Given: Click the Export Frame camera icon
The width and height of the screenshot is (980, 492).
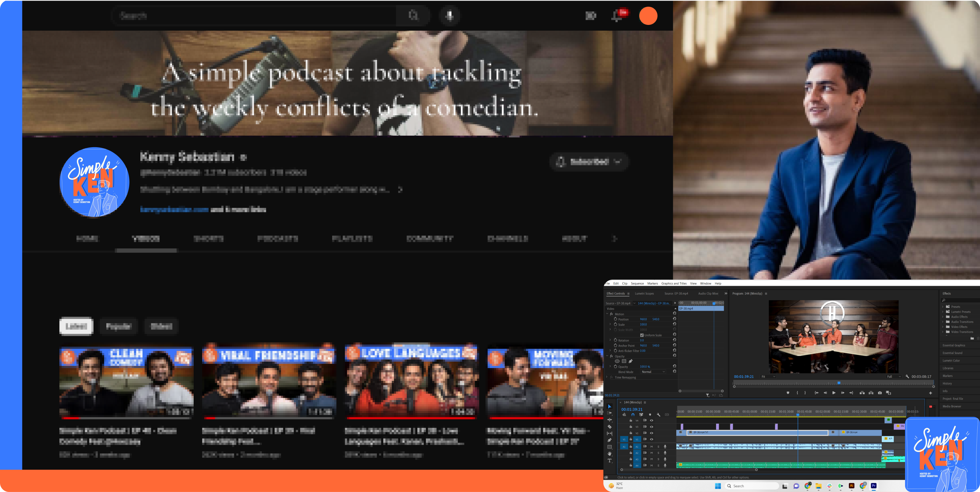Looking at the screenshot, I should 880,393.
